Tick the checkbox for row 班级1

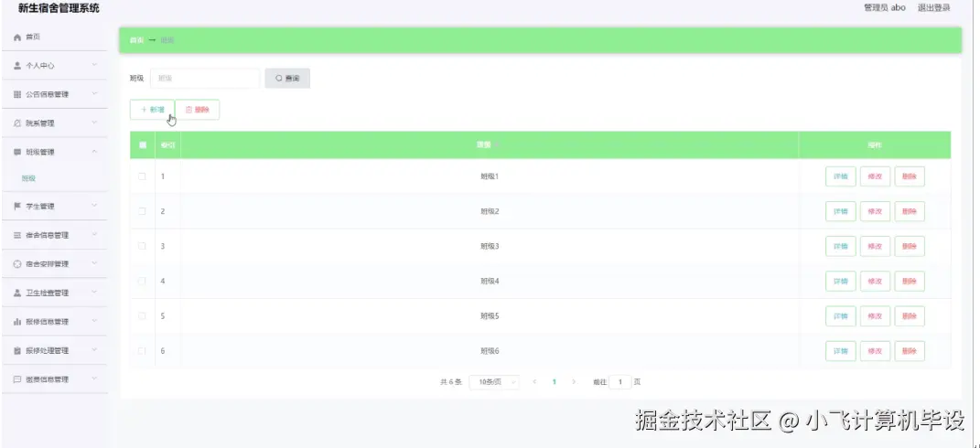click(x=142, y=176)
